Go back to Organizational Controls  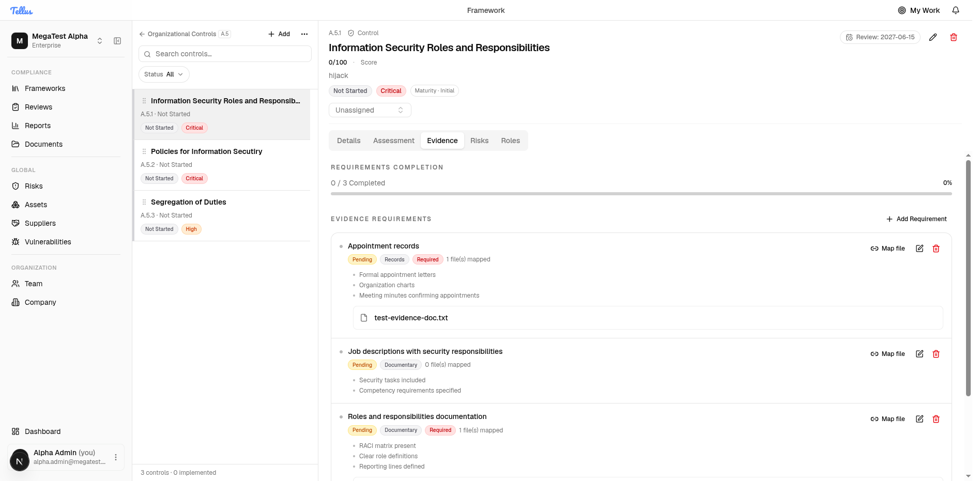click(x=177, y=34)
